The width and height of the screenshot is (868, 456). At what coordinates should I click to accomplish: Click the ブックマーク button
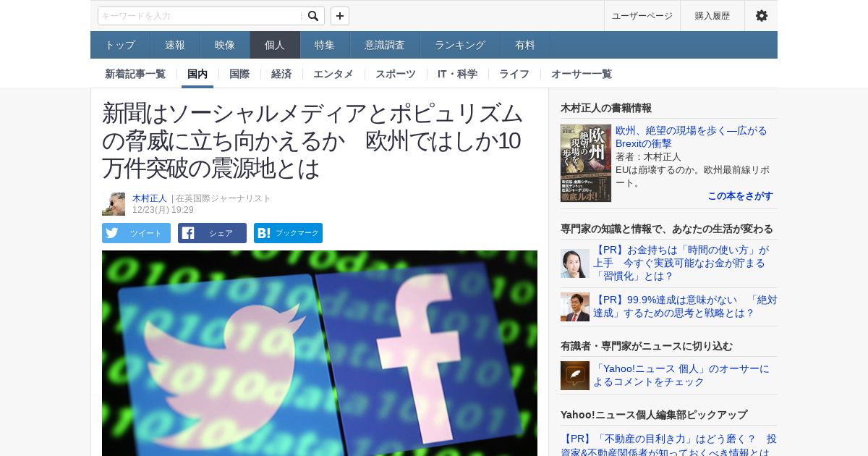pos(288,233)
